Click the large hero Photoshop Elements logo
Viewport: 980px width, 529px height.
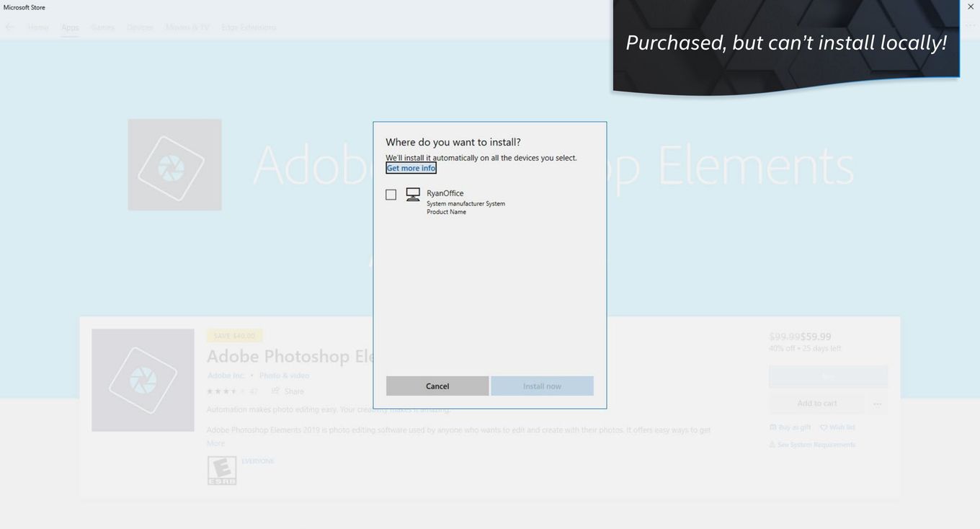(x=174, y=165)
